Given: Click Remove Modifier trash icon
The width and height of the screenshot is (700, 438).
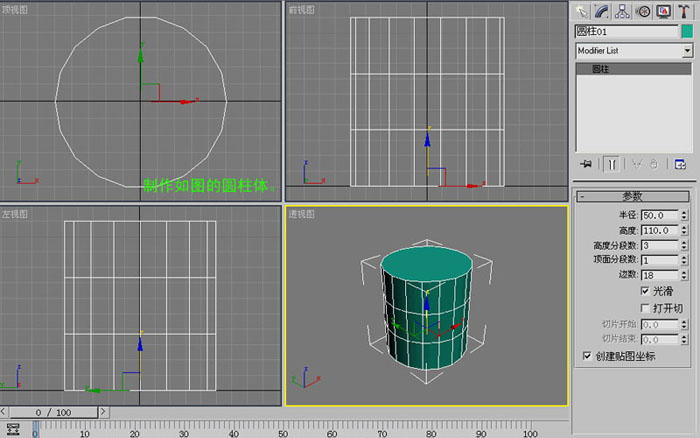Looking at the screenshot, I should point(654,164).
